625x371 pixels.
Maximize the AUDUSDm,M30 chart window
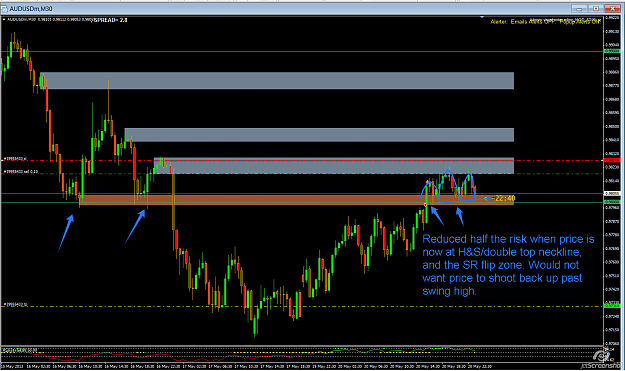click(596, 8)
